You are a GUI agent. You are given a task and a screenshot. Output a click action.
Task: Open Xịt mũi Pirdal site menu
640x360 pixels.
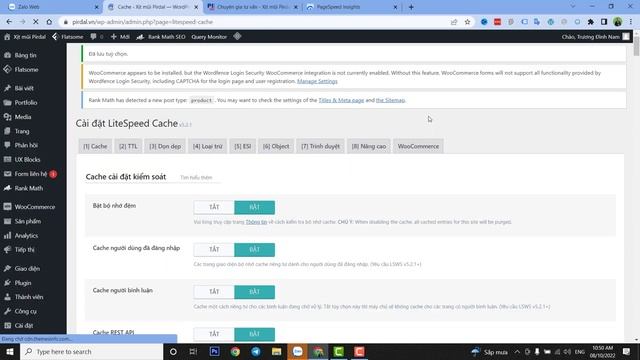pos(24,37)
